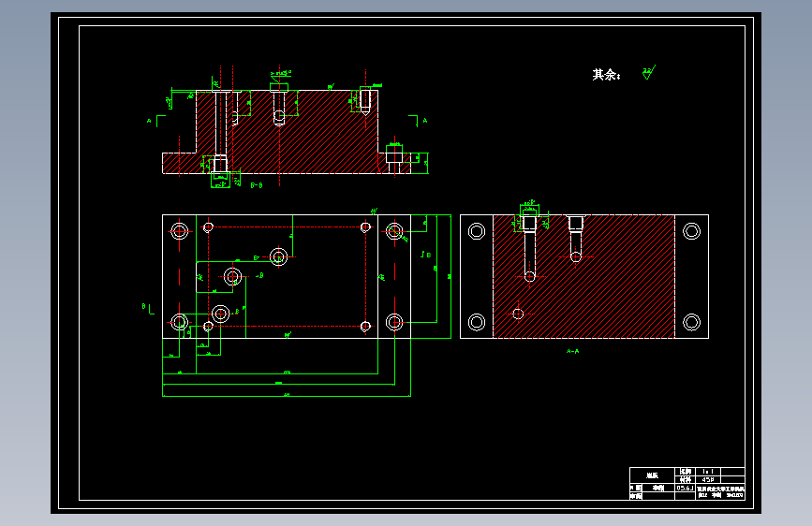
Task: Click the B cutting-plane marker left of plan view
Action: pos(148,309)
